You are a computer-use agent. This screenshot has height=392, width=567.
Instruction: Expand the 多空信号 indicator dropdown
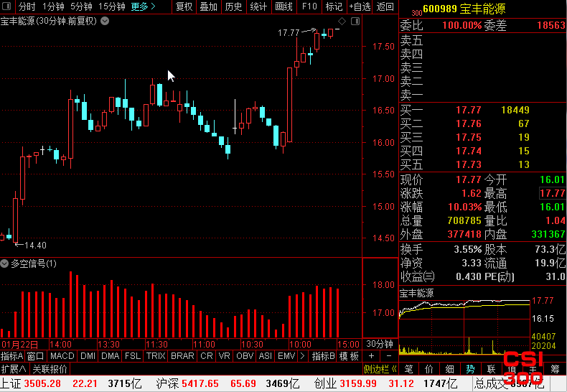pyautogui.click(x=4, y=263)
